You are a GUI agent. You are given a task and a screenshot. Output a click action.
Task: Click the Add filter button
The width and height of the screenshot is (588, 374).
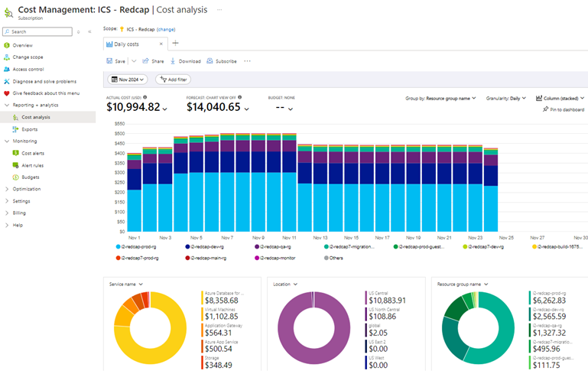[x=174, y=80]
